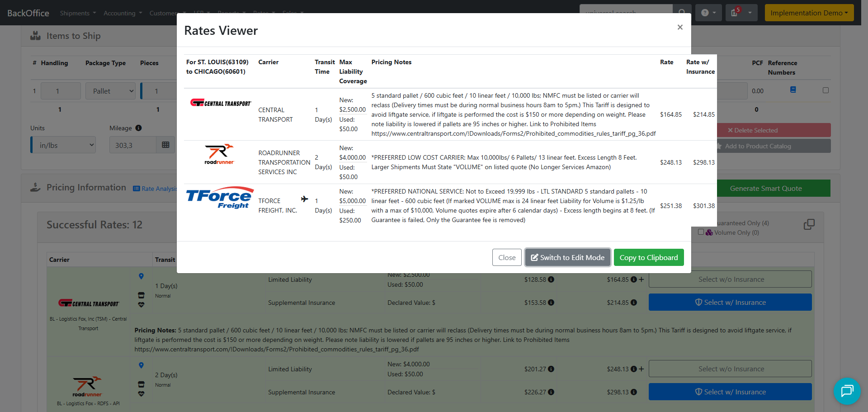Click info icon next to $201.27
Screen dimensions: 868x412
point(551,369)
